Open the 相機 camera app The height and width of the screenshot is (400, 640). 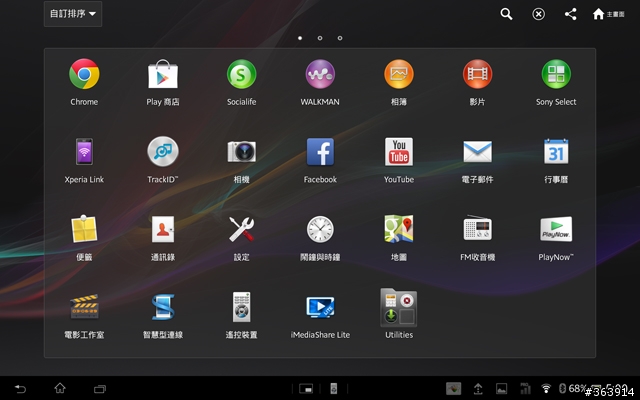242,151
